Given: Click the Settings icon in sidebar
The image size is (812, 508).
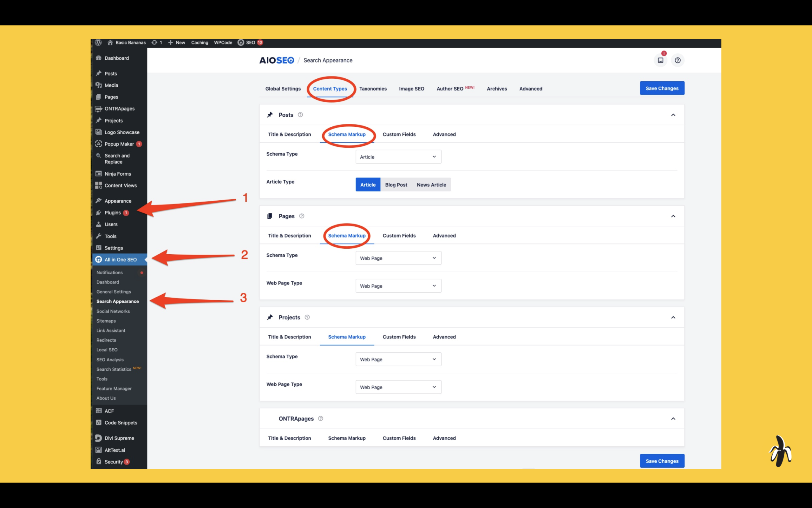Looking at the screenshot, I should [99, 248].
